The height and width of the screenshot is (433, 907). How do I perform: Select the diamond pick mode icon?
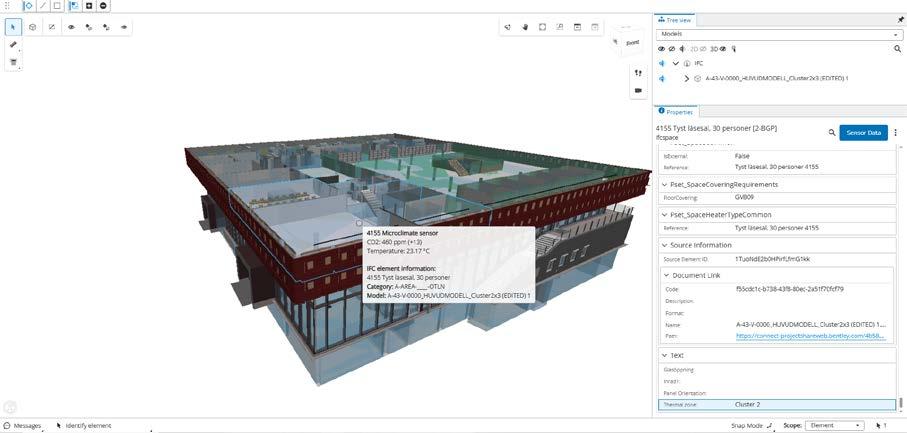click(28, 6)
